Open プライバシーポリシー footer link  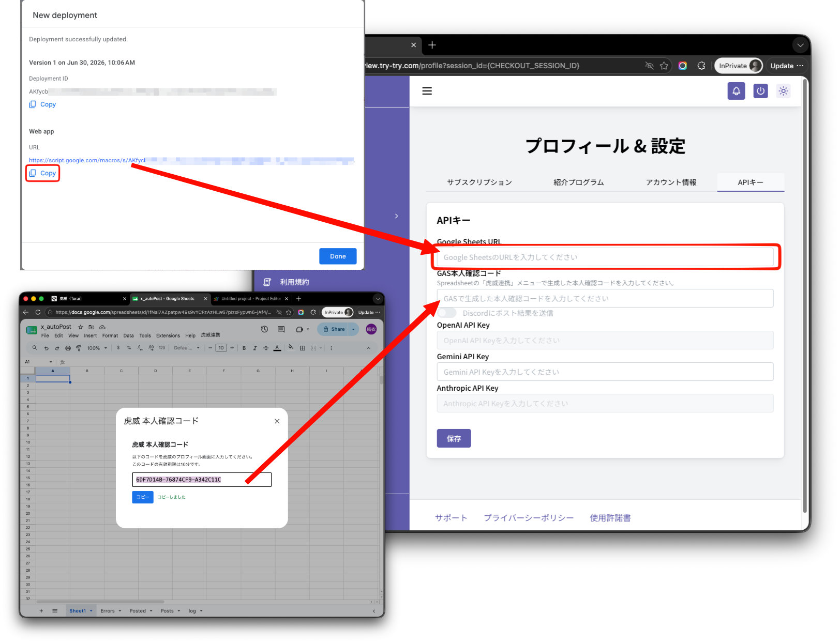coord(529,518)
